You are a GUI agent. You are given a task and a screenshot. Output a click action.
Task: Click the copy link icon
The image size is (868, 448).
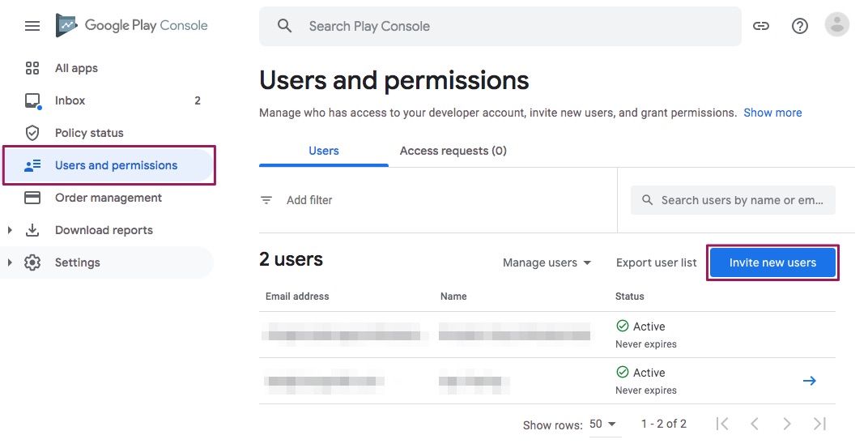(x=760, y=26)
